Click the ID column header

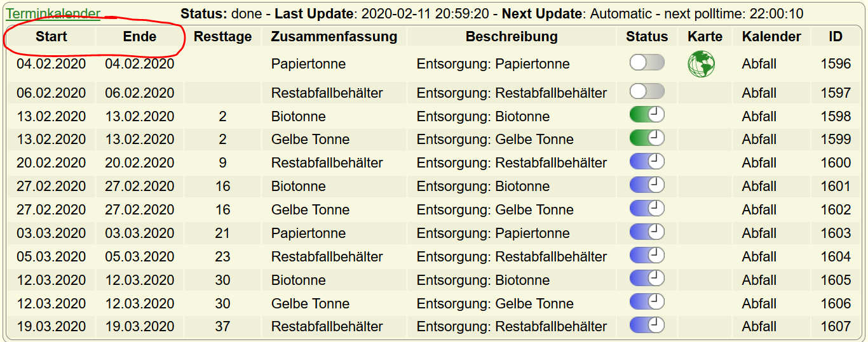(836, 37)
